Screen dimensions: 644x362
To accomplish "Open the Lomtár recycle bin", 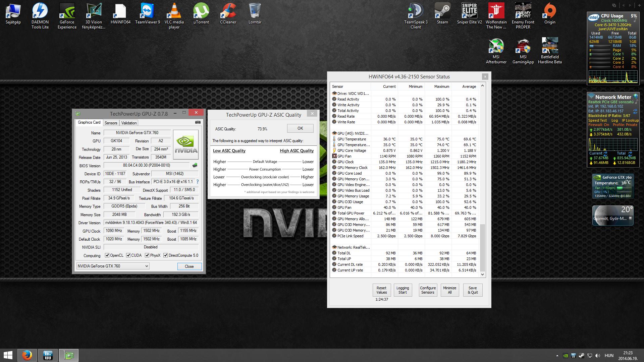I will [255, 14].
